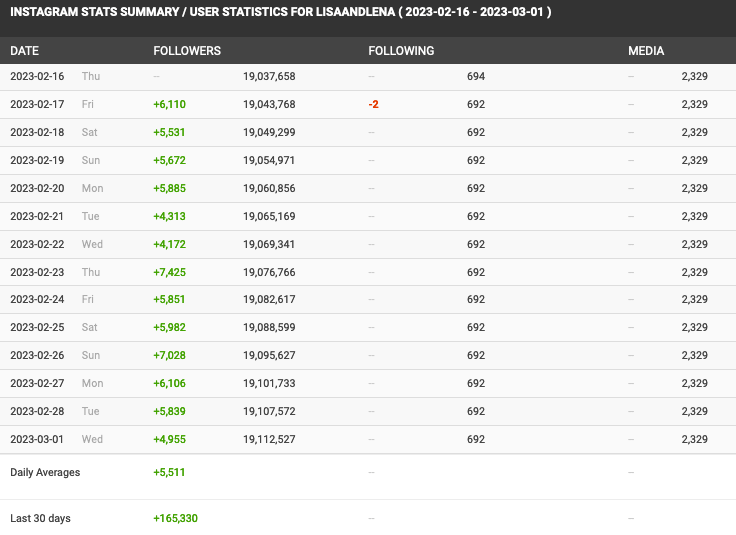Select follower count 19,112,527
Screen dimensions: 736x535
[x=269, y=439]
